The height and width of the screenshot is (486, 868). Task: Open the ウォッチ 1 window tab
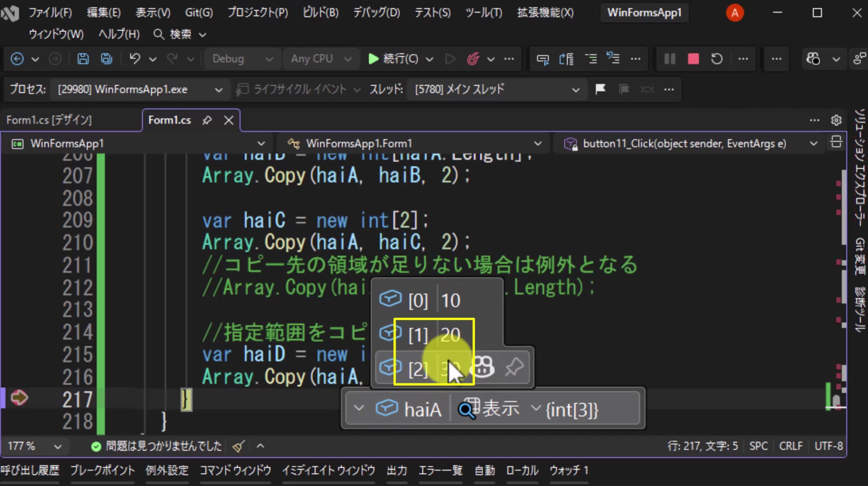(x=569, y=471)
